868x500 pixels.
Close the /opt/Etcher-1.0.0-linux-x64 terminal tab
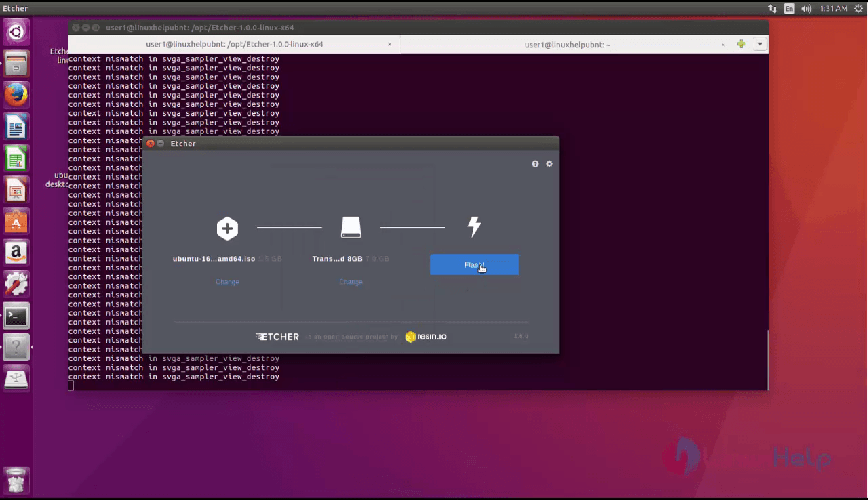(x=390, y=44)
